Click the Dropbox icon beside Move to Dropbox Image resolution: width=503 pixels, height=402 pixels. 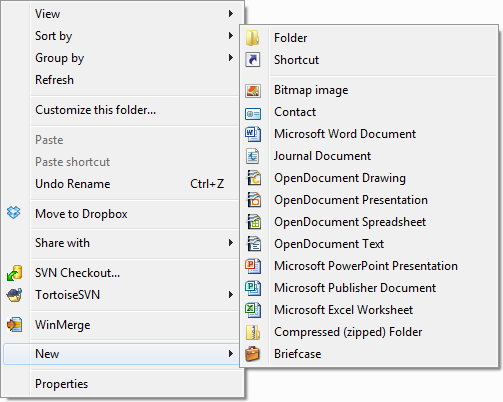coord(14,212)
